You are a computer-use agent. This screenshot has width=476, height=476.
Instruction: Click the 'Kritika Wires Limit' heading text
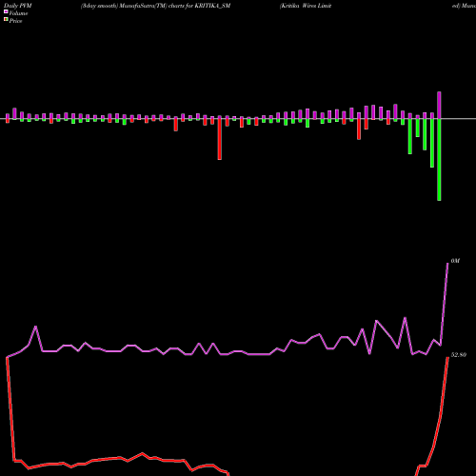click(x=306, y=6)
